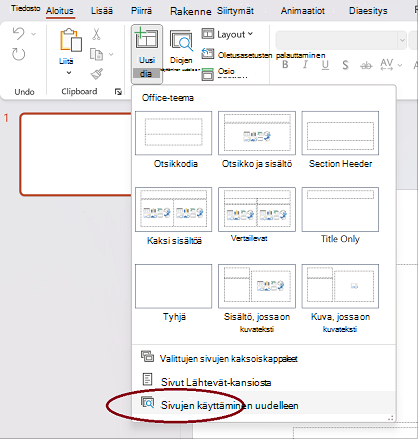This screenshot has height=439, width=418.
Task: Choose the Tyhjä blank layout
Action: [x=174, y=286]
